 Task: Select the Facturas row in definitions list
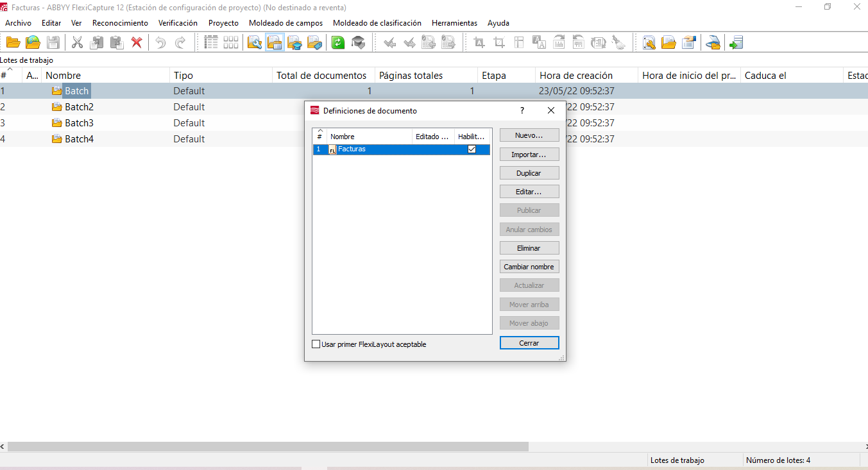pos(402,149)
